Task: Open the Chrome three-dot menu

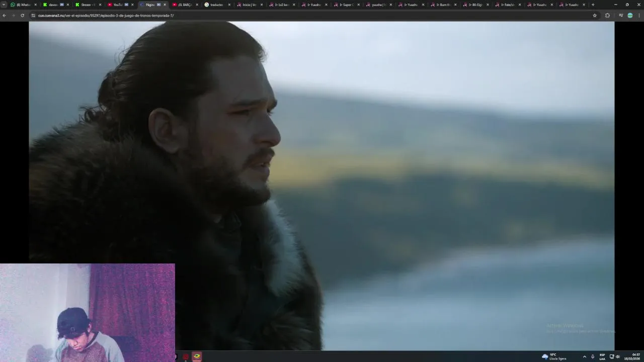Action: point(639,16)
